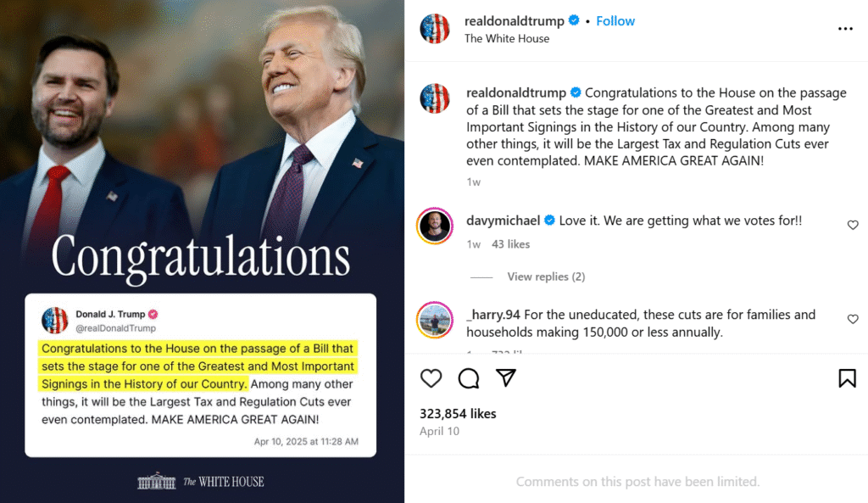The image size is (868, 503).
Task: Like _harry.94's comment with its heart icon
Action: click(853, 319)
